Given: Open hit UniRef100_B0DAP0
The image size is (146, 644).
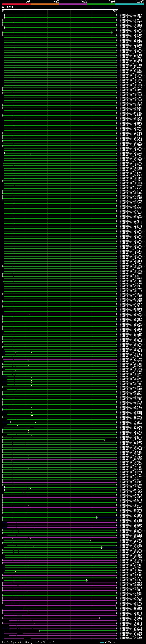Looking at the screenshot, I should (x=131, y=22).
